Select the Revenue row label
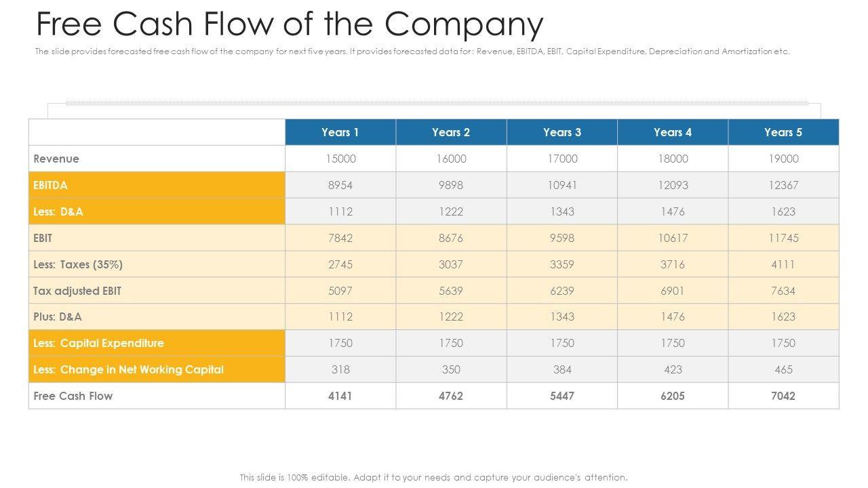 [x=56, y=159]
